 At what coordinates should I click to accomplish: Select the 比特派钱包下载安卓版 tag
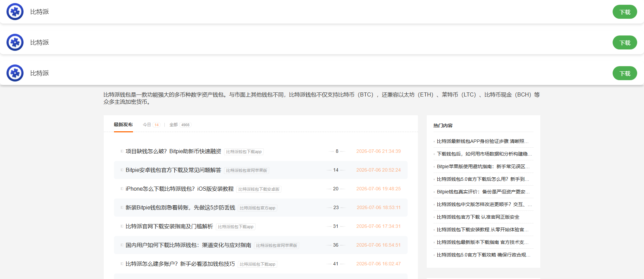point(259,189)
